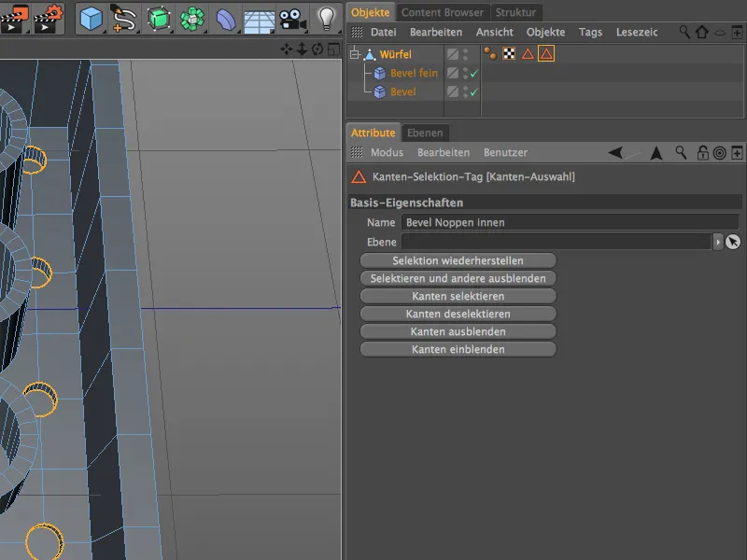
Task: Toggle the Attribute Manager element lock icon
Action: (703, 152)
